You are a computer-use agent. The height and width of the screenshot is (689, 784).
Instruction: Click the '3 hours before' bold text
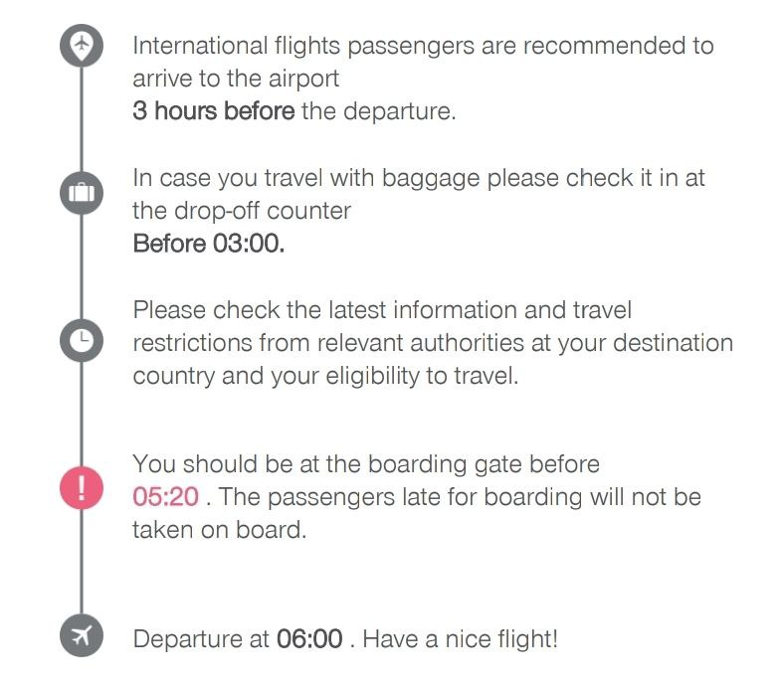pos(214,111)
